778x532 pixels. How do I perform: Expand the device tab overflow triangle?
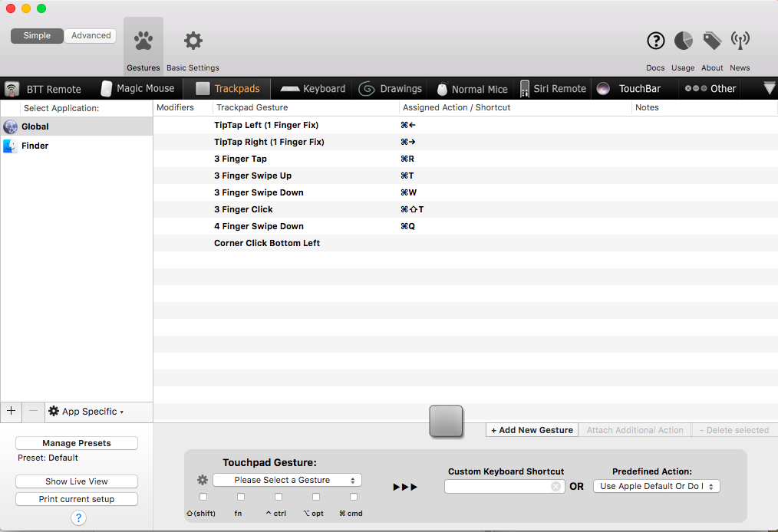click(x=769, y=88)
